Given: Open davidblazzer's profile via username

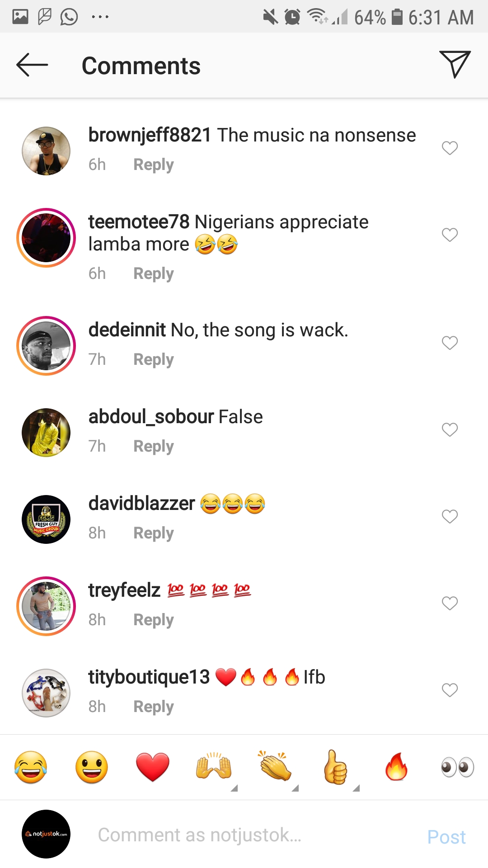Looking at the screenshot, I should tap(141, 503).
